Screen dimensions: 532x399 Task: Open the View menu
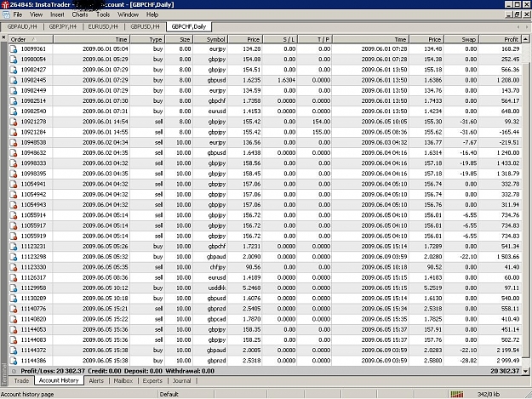coord(36,14)
